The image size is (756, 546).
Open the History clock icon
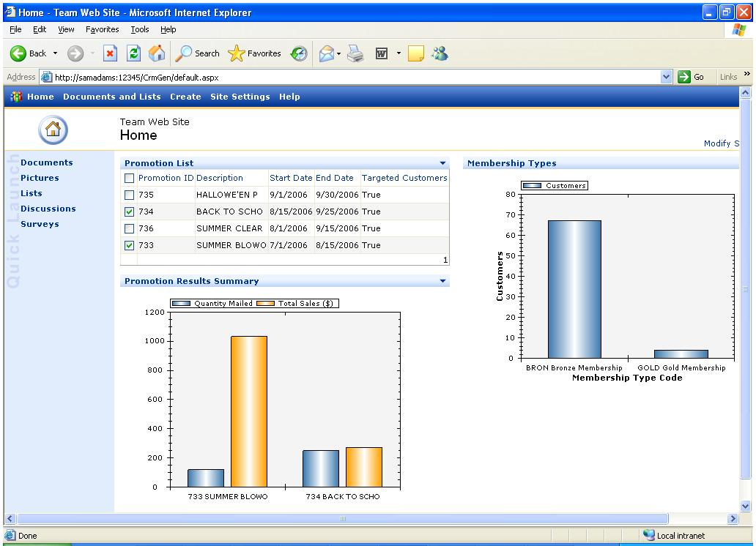click(x=299, y=53)
